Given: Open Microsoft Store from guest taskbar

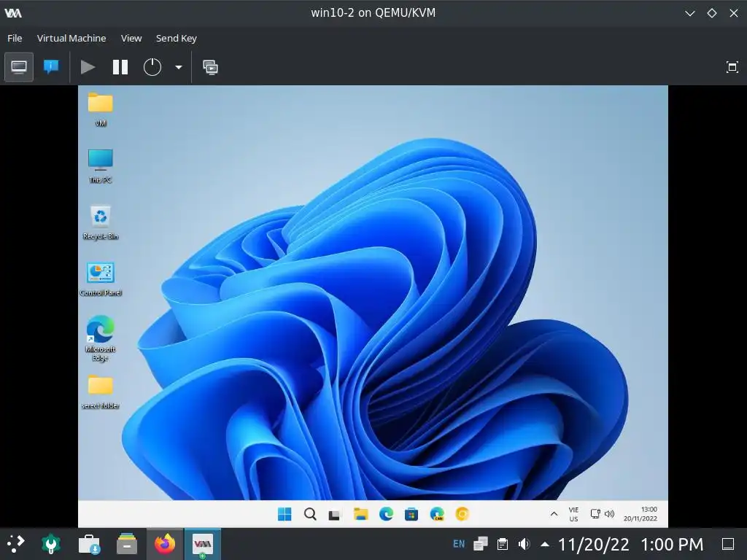Looking at the screenshot, I should pyautogui.click(x=411, y=514).
